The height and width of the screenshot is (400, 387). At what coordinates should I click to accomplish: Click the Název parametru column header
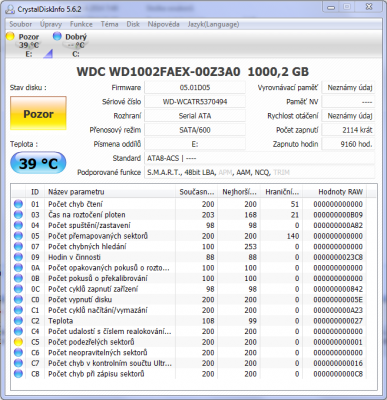pos(110,192)
